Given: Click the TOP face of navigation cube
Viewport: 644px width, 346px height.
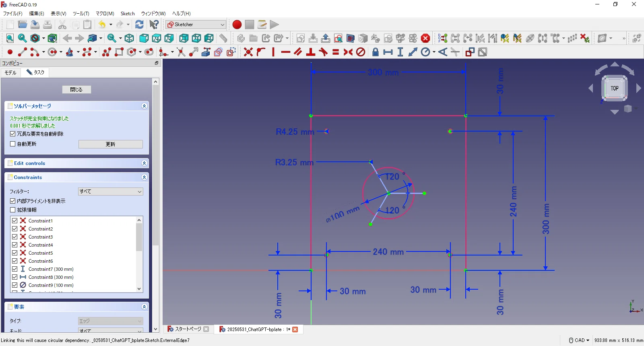Looking at the screenshot, I should (615, 88).
